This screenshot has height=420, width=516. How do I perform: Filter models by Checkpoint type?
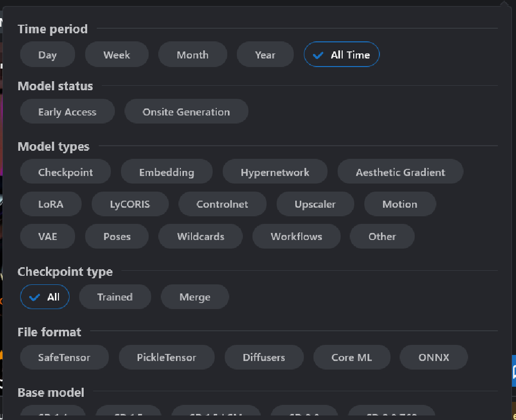65,171
